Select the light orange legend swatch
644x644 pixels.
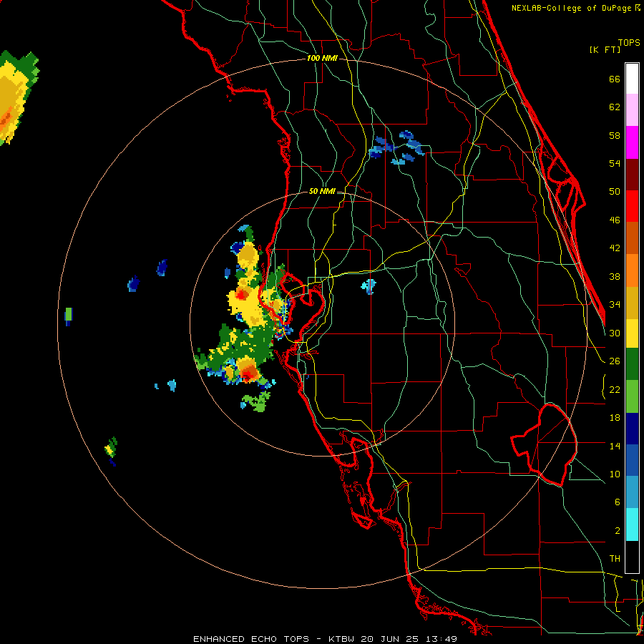(x=632, y=270)
